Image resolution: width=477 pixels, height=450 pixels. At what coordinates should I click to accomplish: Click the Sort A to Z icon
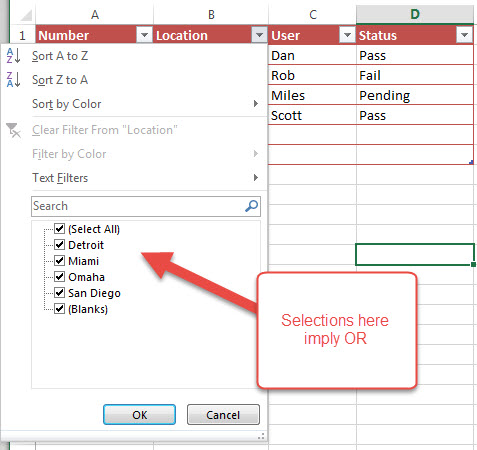pos(13,56)
